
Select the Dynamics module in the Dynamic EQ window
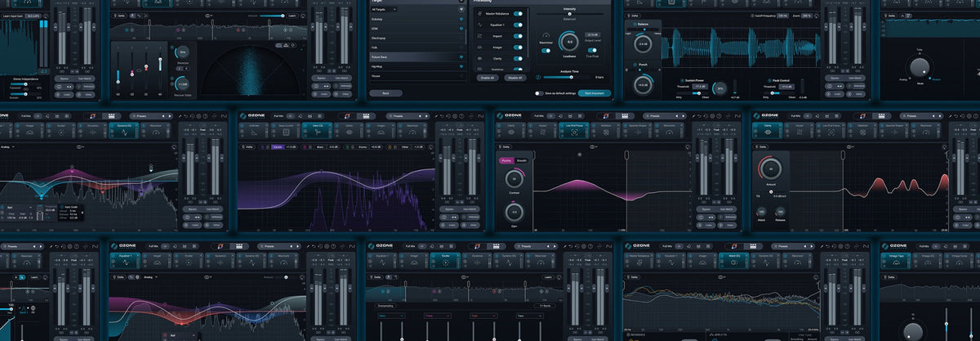pyautogui.click(x=92, y=131)
